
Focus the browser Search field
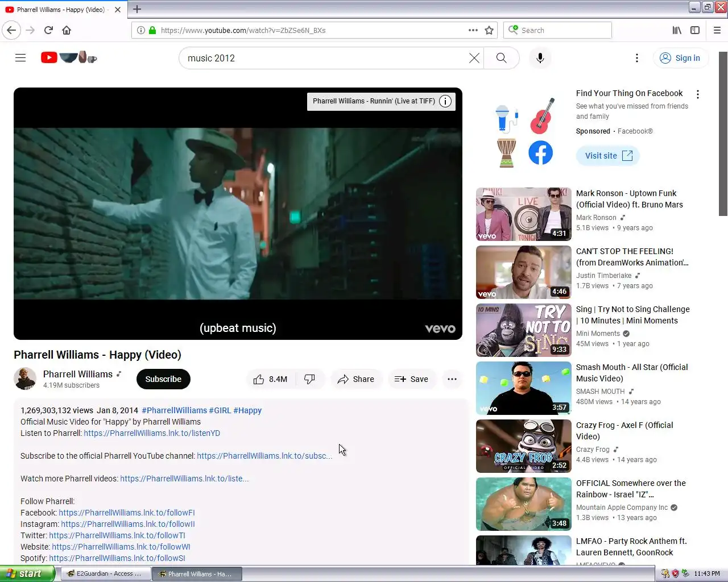tap(557, 30)
